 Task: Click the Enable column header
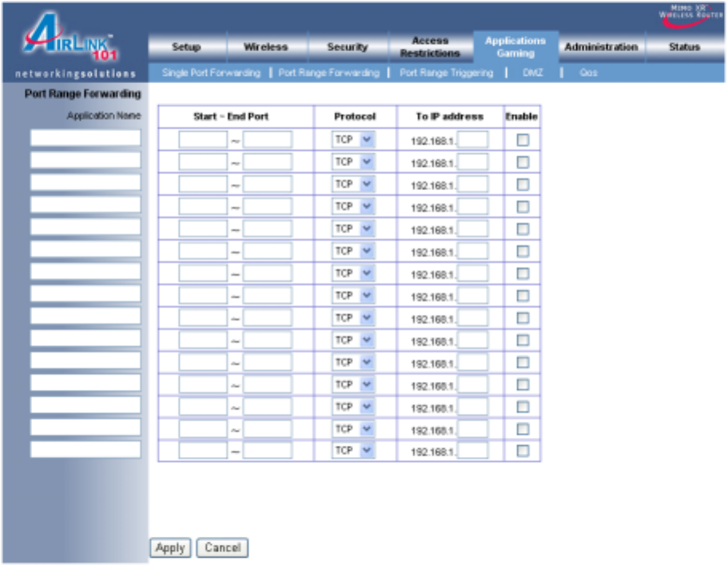pos(521,117)
